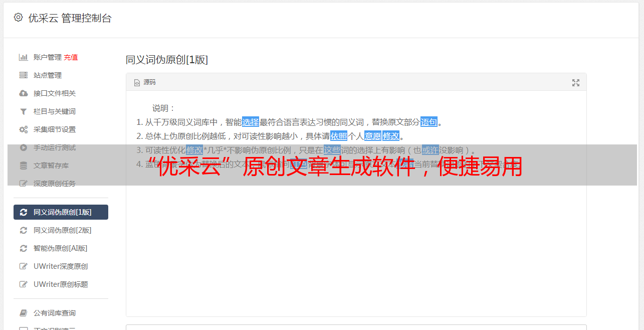
Task: Click the gears icon for 采集细节设置
Action: tap(23, 129)
